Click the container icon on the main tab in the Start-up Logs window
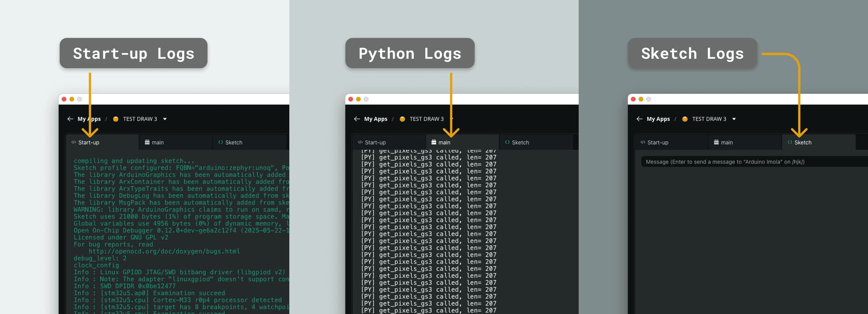The width and height of the screenshot is (868, 314). tap(147, 142)
